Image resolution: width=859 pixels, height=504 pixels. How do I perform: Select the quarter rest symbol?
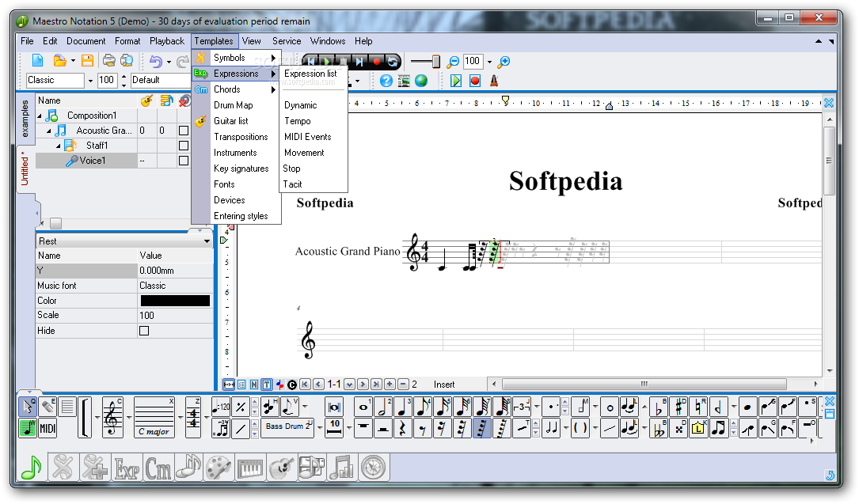click(402, 428)
